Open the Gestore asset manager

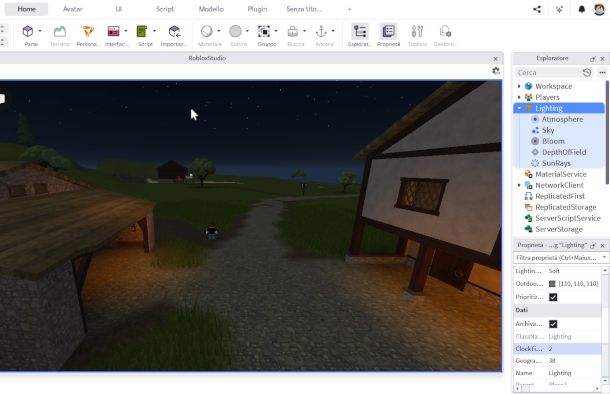445,35
